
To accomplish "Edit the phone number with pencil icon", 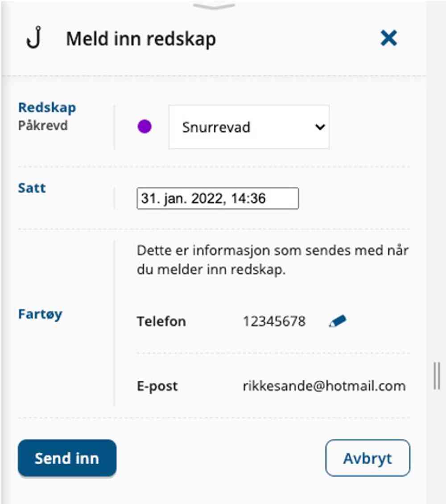I will tap(338, 321).
